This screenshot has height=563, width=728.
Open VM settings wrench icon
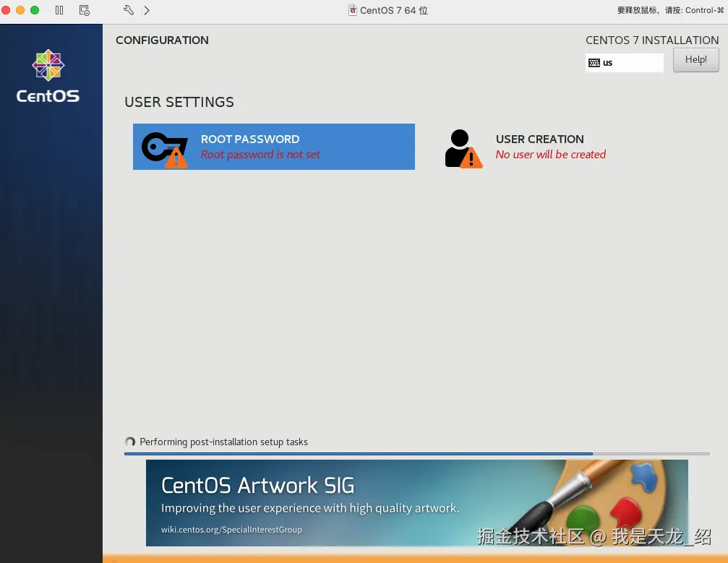[x=129, y=10]
